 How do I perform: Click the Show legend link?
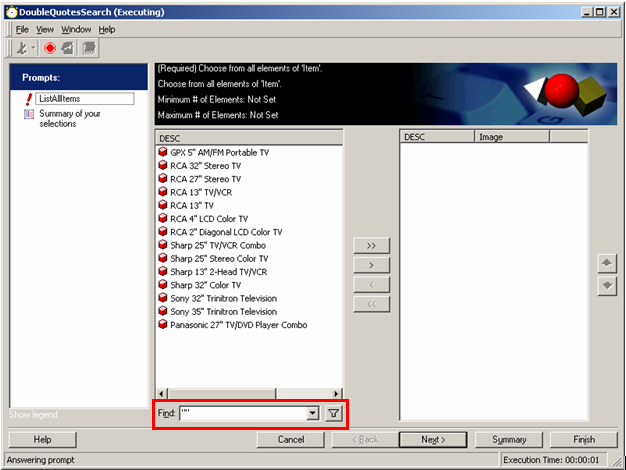34,414
